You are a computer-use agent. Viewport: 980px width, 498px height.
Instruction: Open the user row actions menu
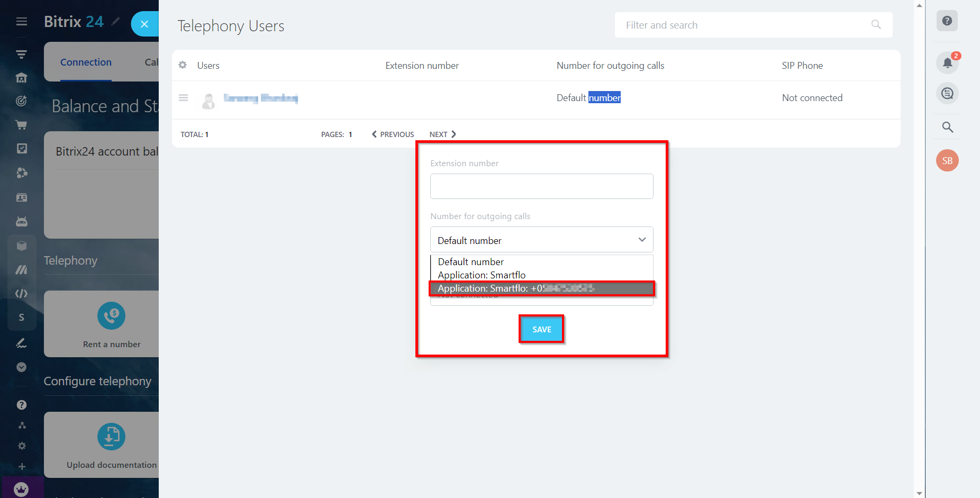point(183,98)
